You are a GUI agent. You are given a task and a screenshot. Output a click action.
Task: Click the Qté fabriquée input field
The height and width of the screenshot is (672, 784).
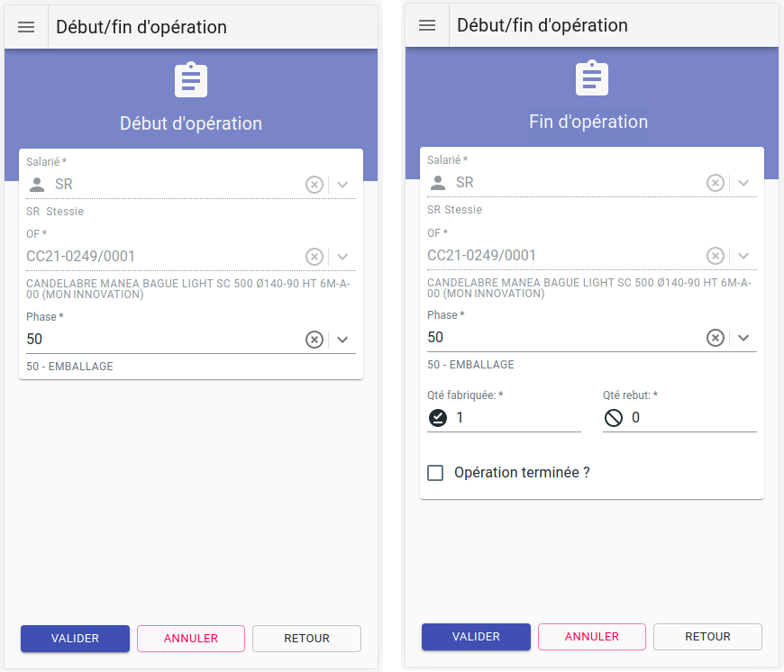click(x=516, y=418)
